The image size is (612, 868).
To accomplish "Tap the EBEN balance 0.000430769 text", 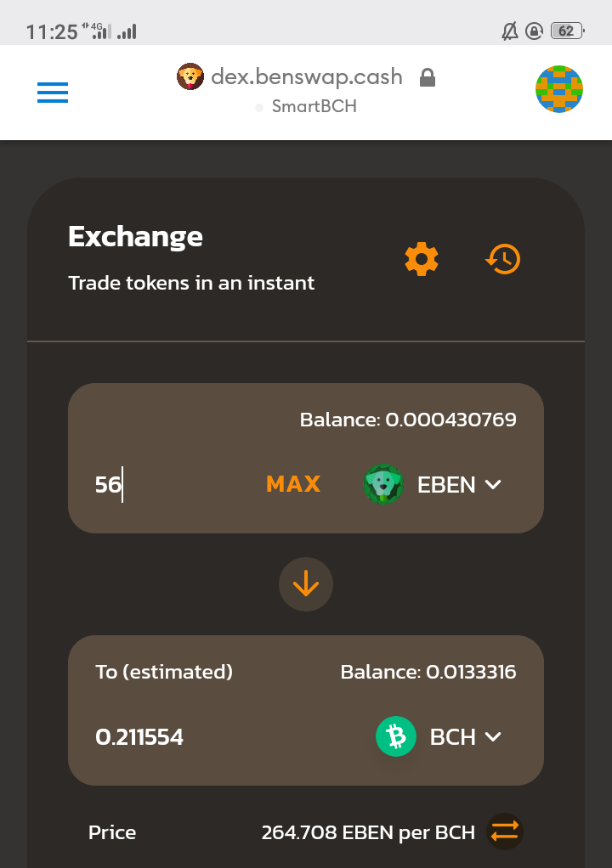I will pos(408,420).
